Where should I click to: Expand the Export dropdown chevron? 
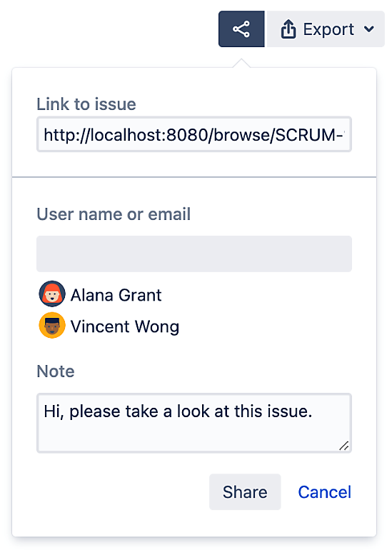click(x=369, y=29)
